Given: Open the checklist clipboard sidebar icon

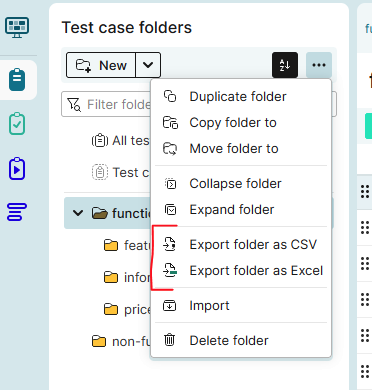Looking at the screenshot, I should click(17, 124).
